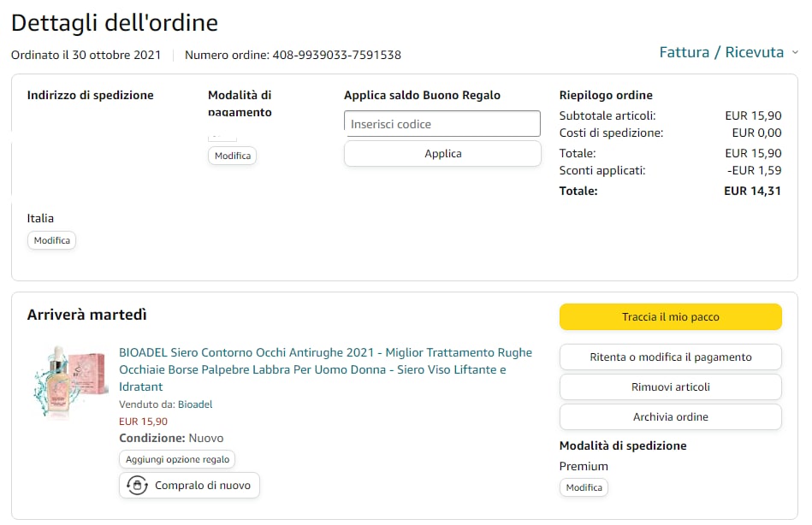Select Rimuovi articoli button
Image resolution: width=812 pixels, height=525 pixels.
(x=670, y=387)
